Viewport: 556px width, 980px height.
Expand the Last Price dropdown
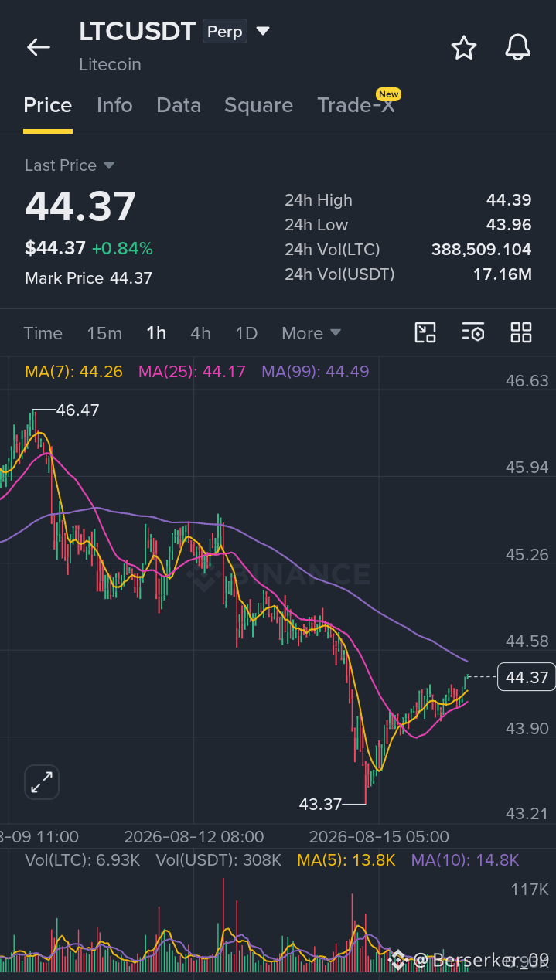click(x=109, y=165)
